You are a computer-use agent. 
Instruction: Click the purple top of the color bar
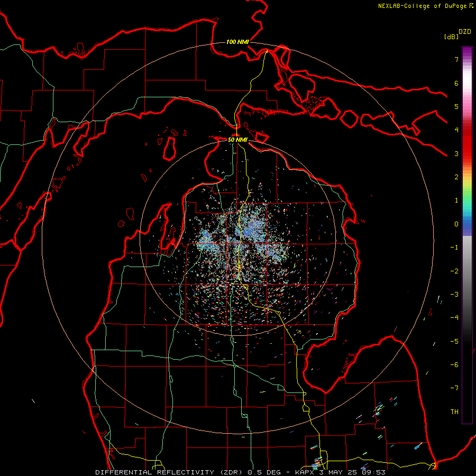(467, 52)
